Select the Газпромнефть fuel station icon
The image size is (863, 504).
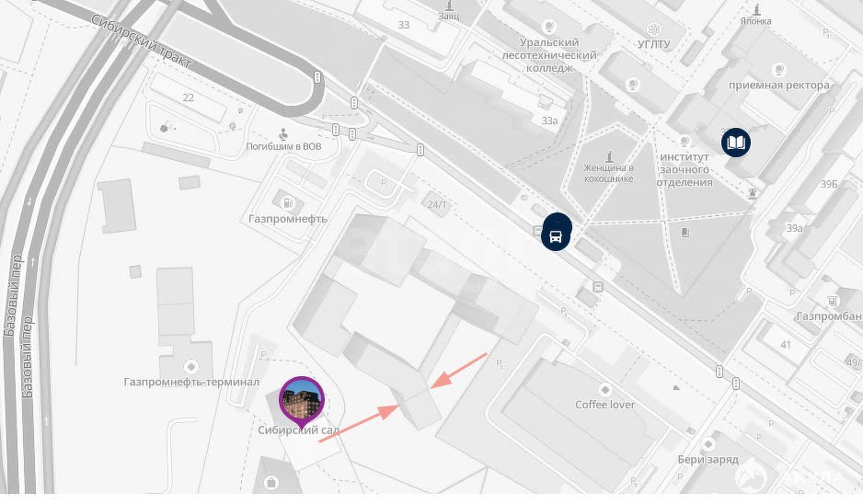pyautogui.click(x=287, y=203)
